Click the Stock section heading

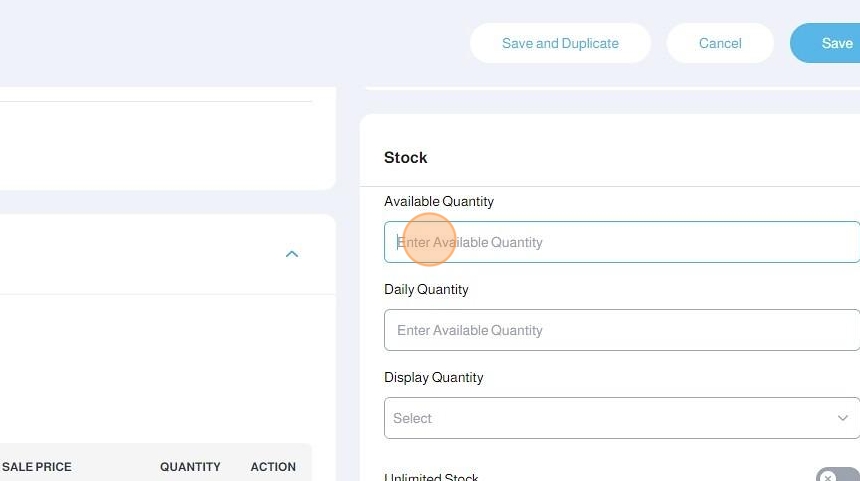[405, 157]
